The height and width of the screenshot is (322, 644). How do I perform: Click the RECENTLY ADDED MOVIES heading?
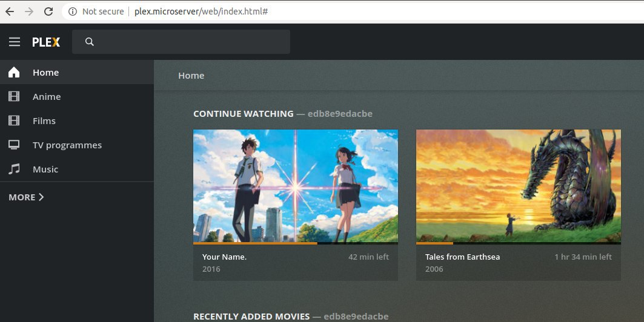point(251,317)
